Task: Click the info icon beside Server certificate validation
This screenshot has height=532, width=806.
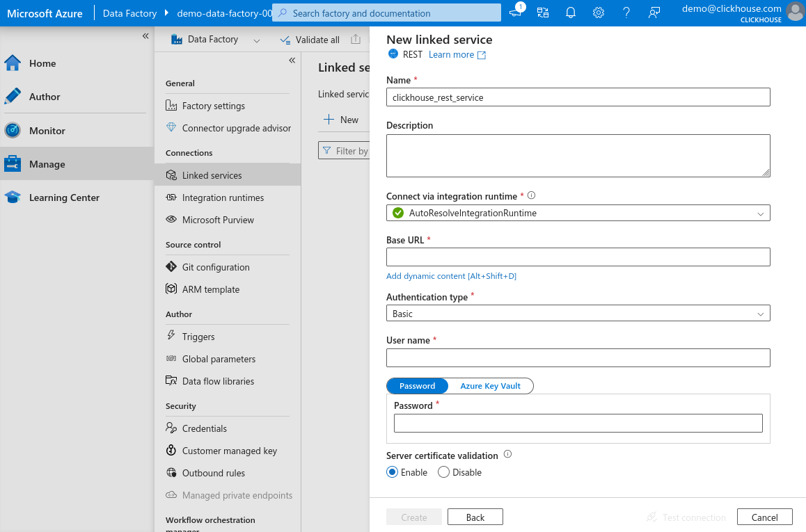Action: [507, 455]
